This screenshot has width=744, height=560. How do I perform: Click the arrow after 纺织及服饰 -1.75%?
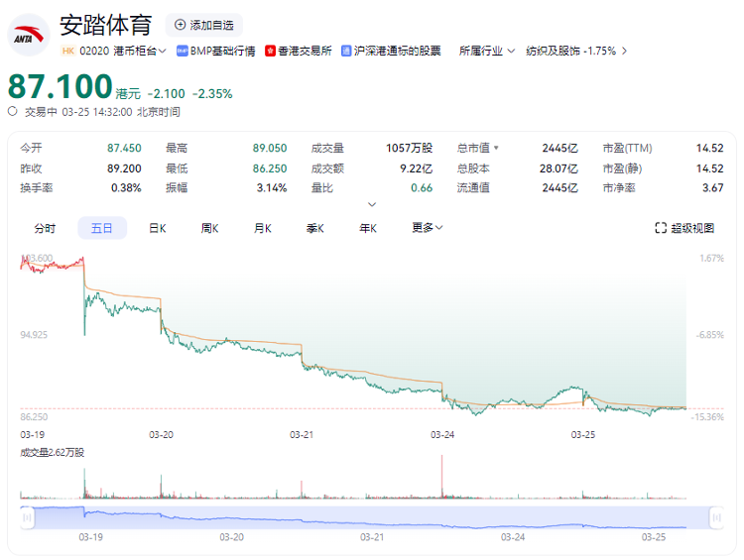click(624, 51)
